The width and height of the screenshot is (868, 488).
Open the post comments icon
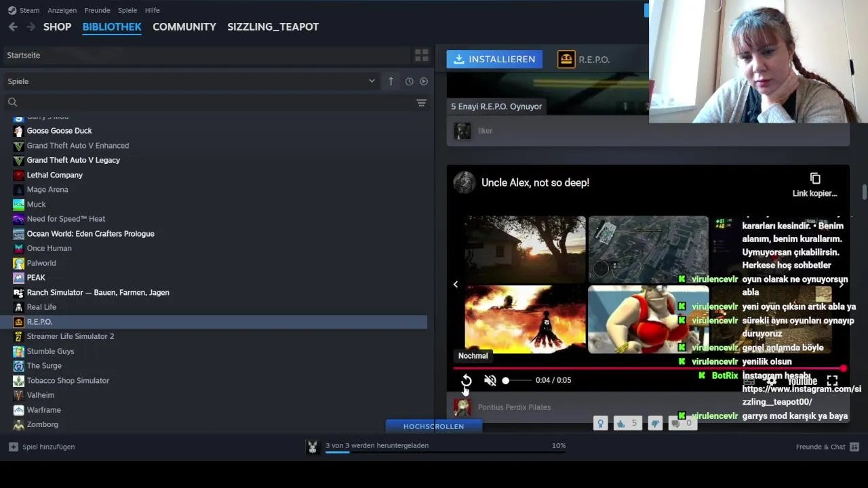point(683,424)
